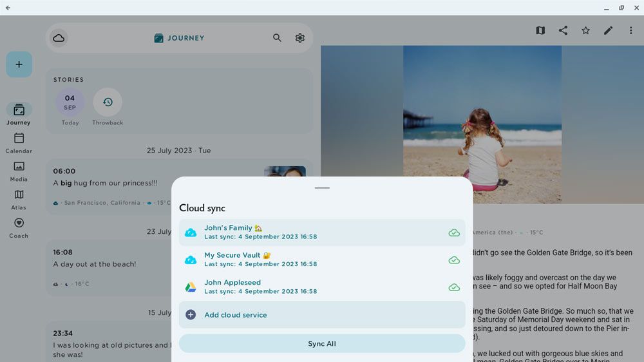Share the entry using the share icon
Viewport: 644px width, 362px height.
(563, 30)
